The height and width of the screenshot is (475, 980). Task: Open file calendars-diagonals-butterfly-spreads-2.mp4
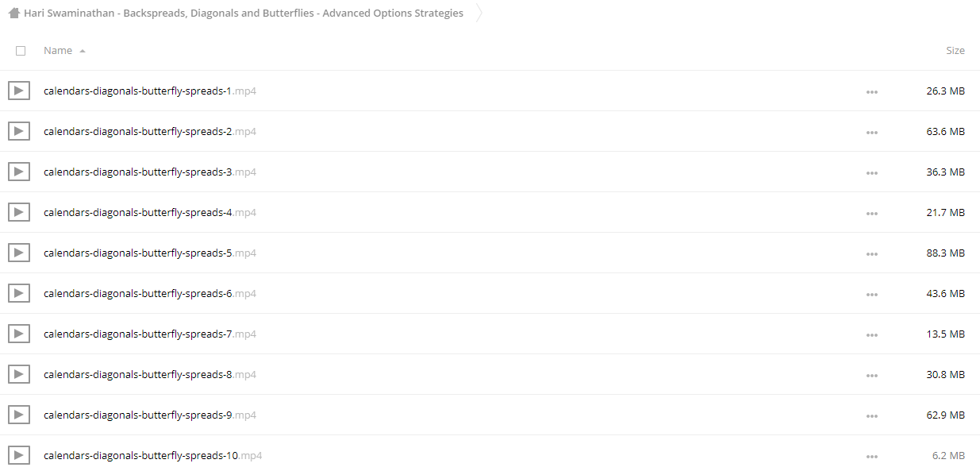150,131
